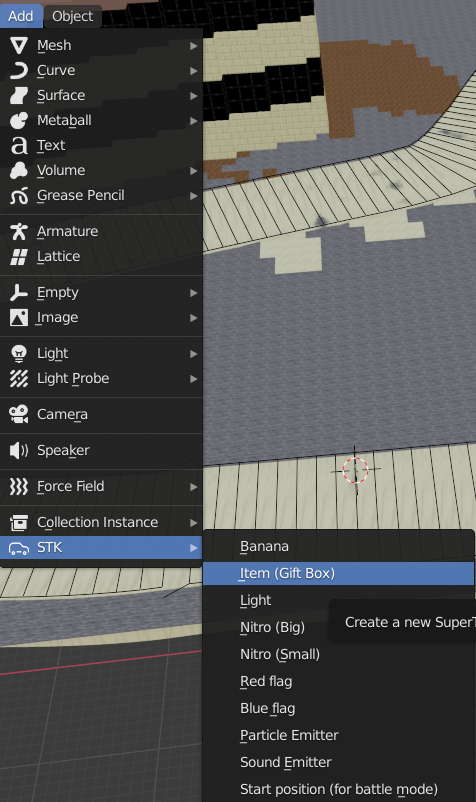Click the Lattice grid icon

(x=19, y=256)
